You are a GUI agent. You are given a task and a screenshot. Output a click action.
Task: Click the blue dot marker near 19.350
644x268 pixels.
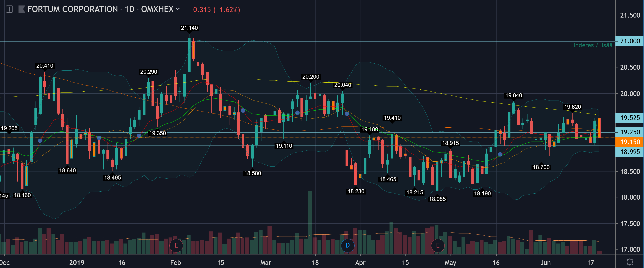(x=139, y=135)
